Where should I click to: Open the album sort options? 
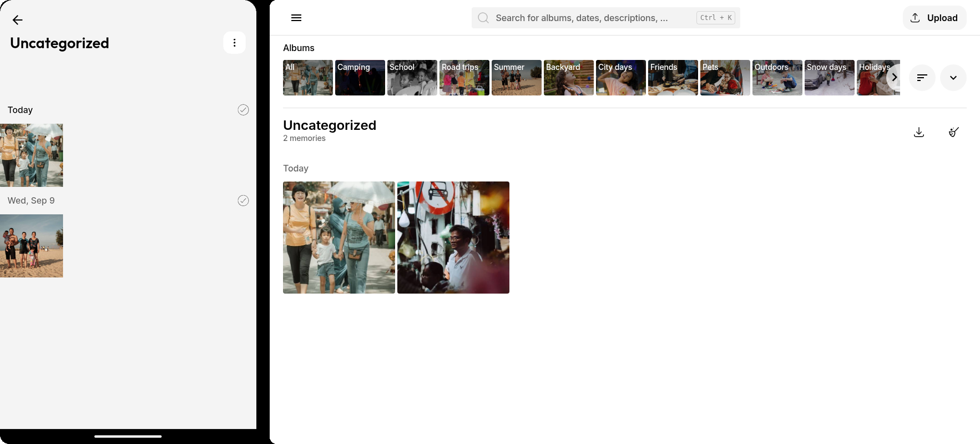click(922, 78)
